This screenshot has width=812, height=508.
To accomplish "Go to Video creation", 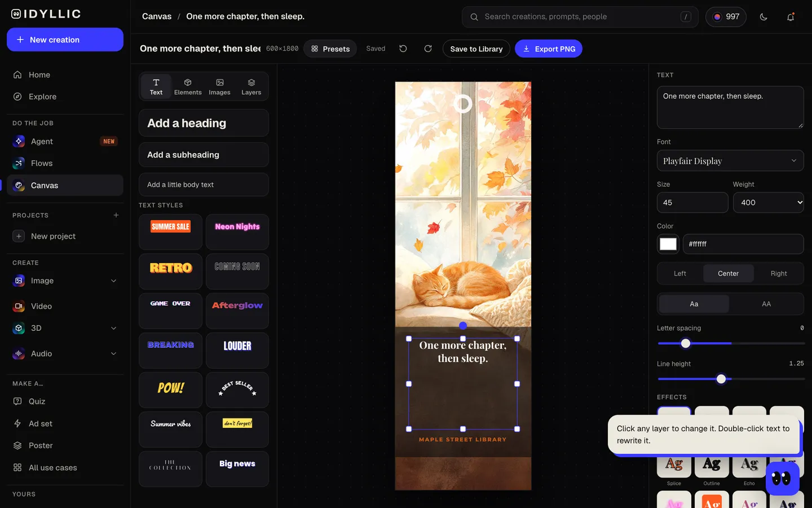I will click(x=65, y=306).
